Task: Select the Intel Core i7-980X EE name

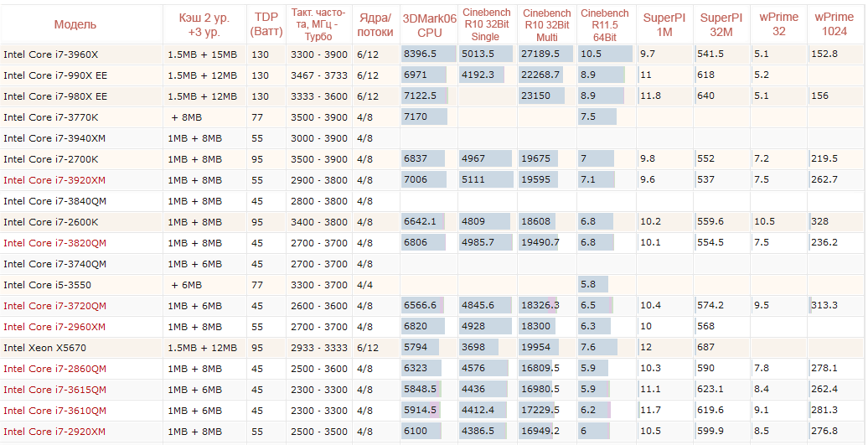Action: pyautogui.click(x=55, y=96)
